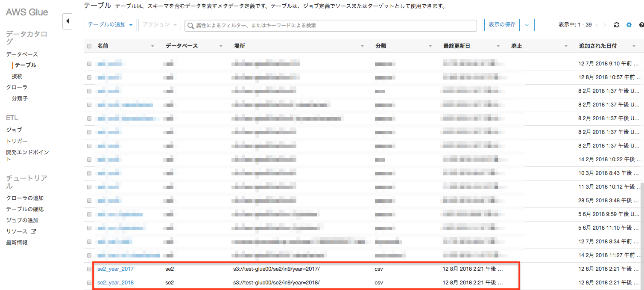Open the table preferences gear icon
The height and width of the screenshot is (290, 644).
(x=629, y=25)
